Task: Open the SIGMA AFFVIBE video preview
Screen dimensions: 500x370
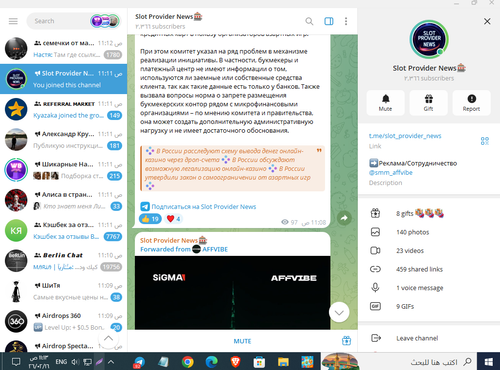Action: [x=232, y=293]
